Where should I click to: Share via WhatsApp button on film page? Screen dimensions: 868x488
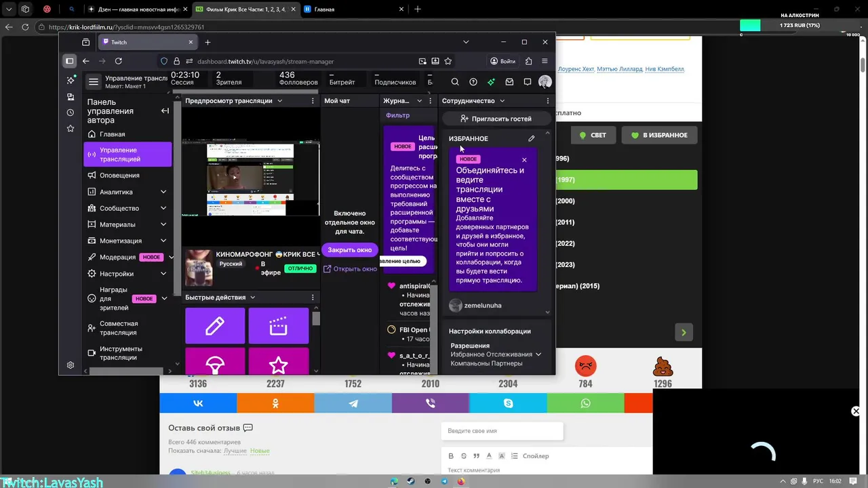coord(586,403)
